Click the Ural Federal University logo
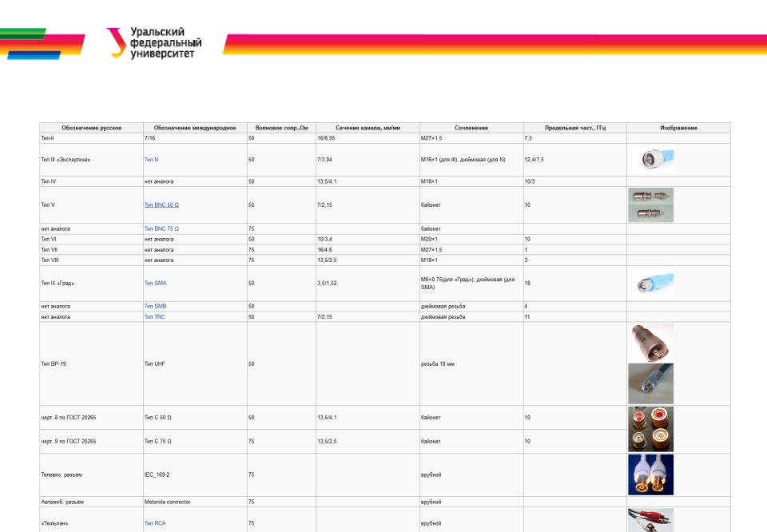The width and height of the screenshot is (767, 532). [x=153, y=42]
